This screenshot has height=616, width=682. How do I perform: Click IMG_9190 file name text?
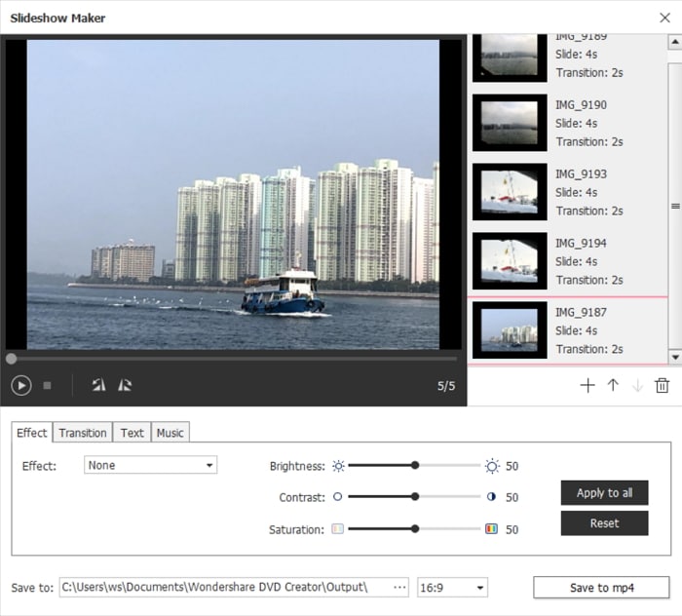click(581, 105)
